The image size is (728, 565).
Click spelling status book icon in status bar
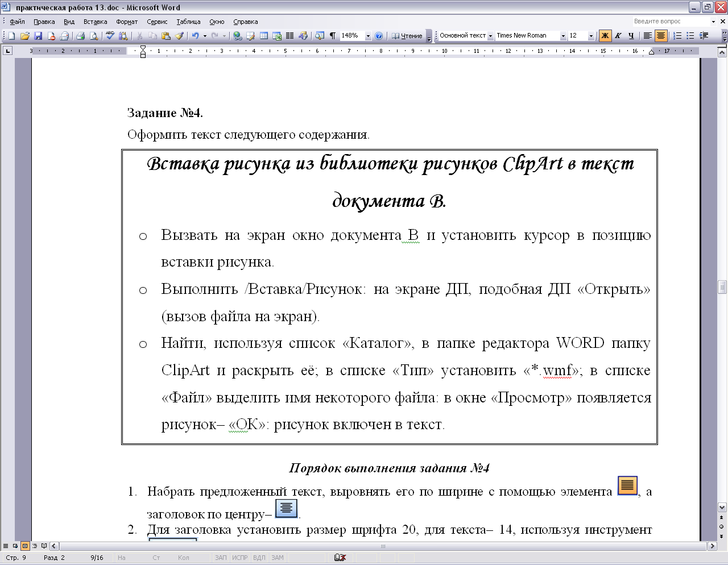(x=340, y=558)
